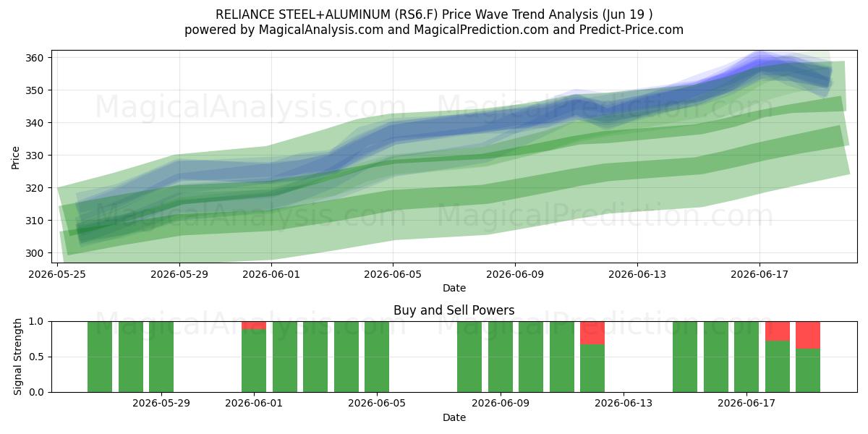Click the 0.0 tick on the Signal Strength axis
This screenshot has height=434, width=868.
coord(37,392)
